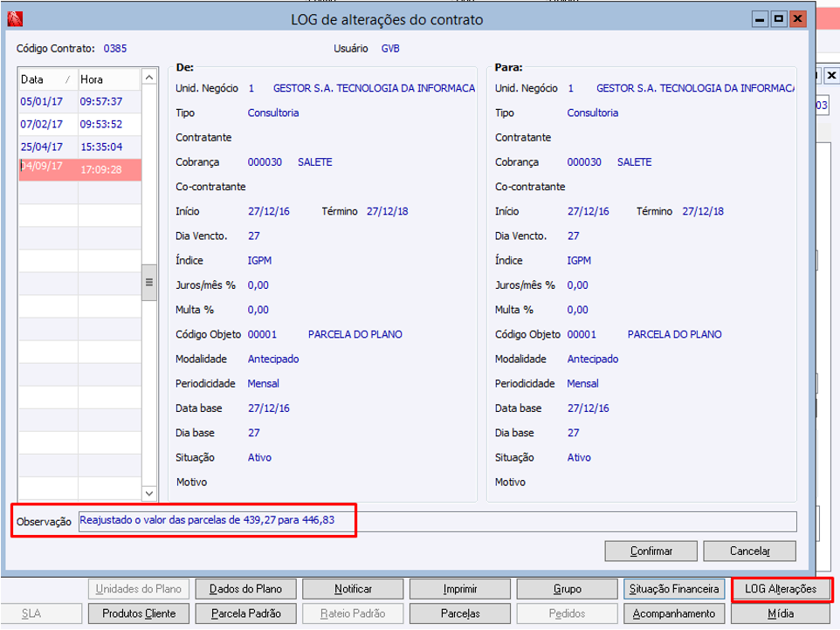The height and width of the screenshot is (630, 840).
Task: Open the Grupo button
Action: coord(568,589)
